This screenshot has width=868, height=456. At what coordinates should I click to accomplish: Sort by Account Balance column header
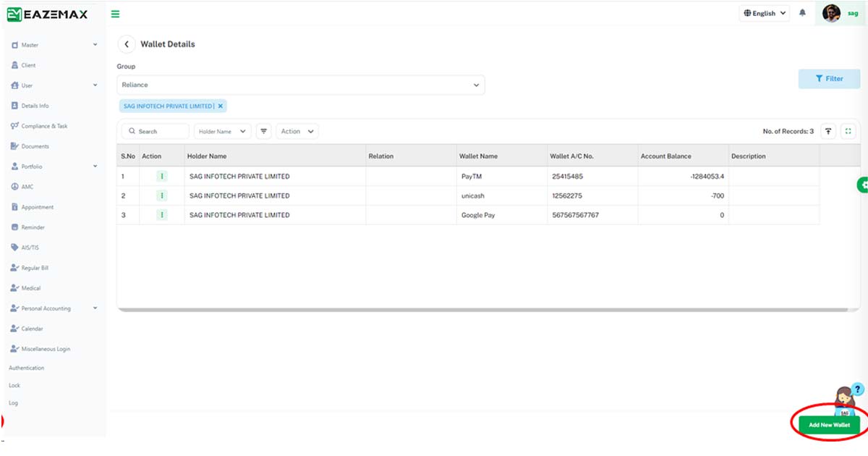(x=683, y=156)
